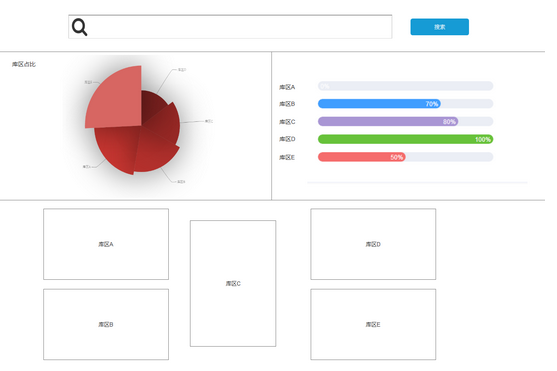Screen dimensions: 557x371
Task: Click the 库区占比 chart title
Action: [x=24, y=64]
